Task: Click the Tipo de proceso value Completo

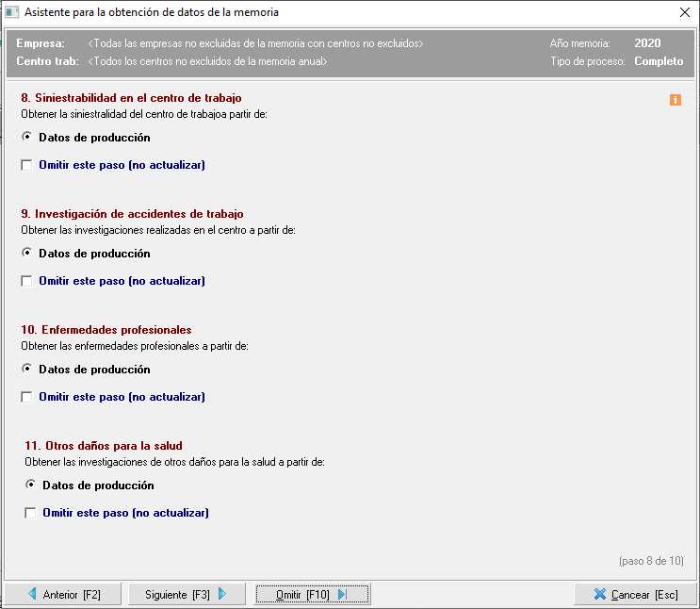Action: (x=659, y=61)
